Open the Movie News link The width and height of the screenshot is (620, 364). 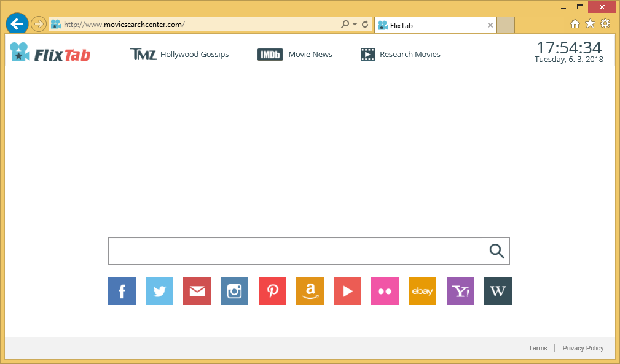(x=310, y=55)
